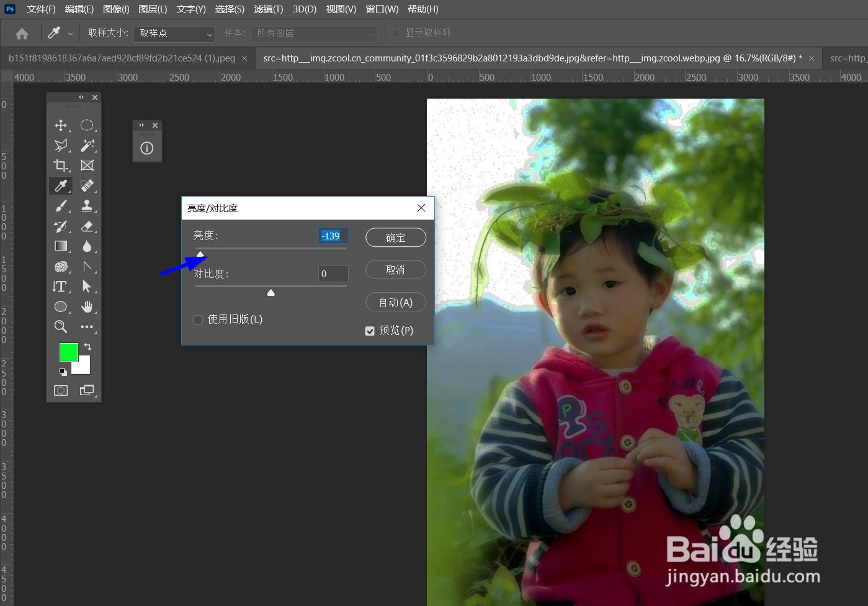Open the 选择(S) menu
The image size is (868, 606).
point(230,9)
